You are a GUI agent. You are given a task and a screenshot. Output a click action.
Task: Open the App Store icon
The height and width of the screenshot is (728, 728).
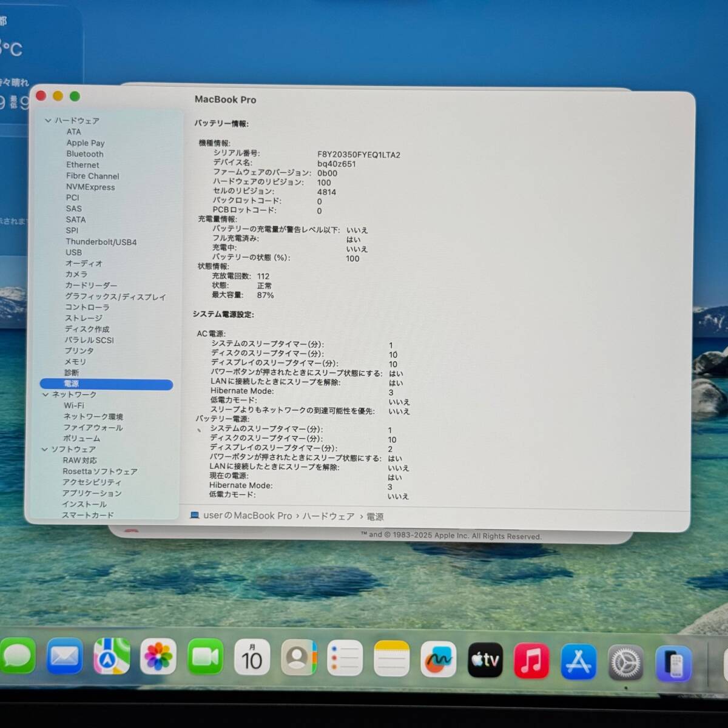coord(578,661)
